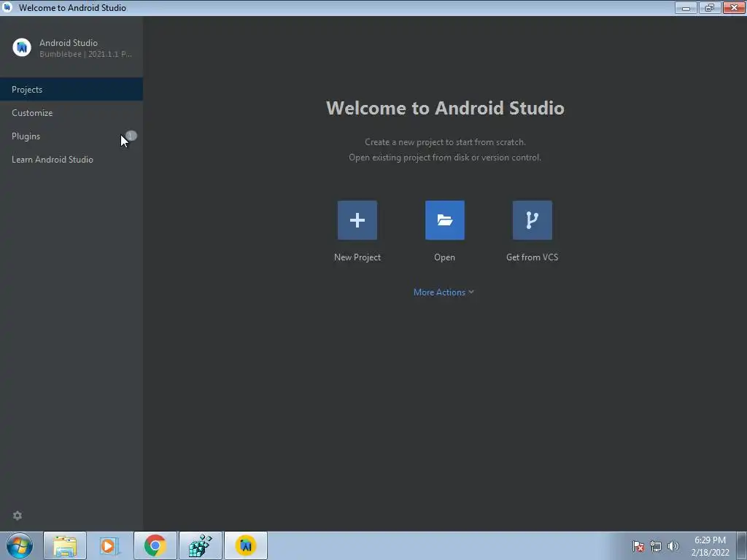Click the Plugins update count badge
The height and width of the screenshot is (560, 747).
tap(131, 136)
